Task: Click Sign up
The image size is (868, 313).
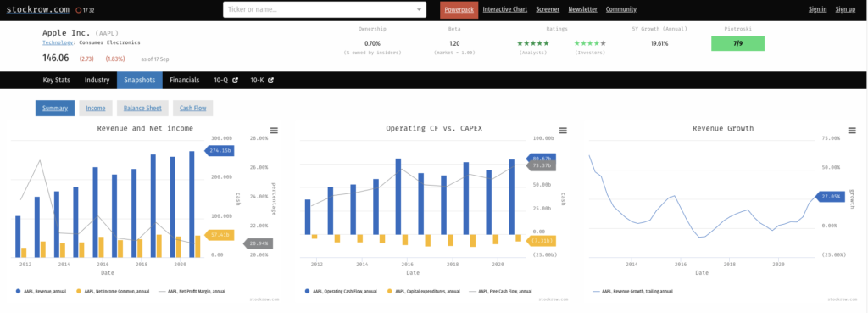Action: 845,9
